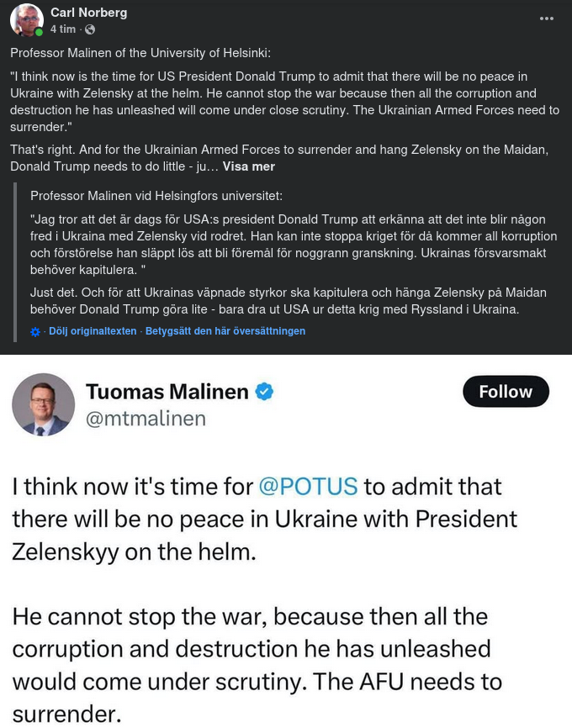Click the Tuomas Malinen display name
The image size is (572, 728).
(x=167, y=392)
